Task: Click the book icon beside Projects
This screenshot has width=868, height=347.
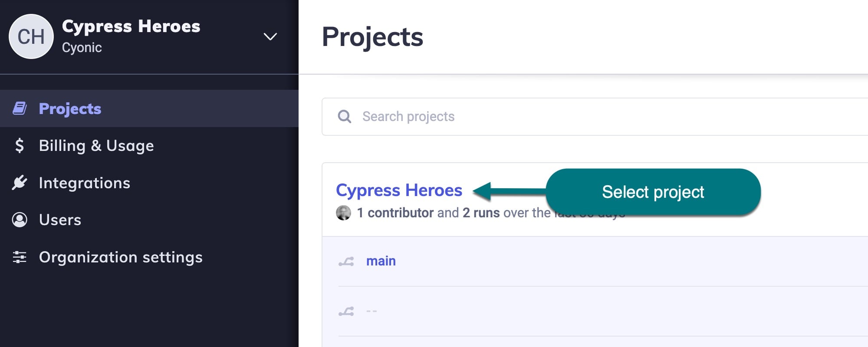Action: point(20,108)
